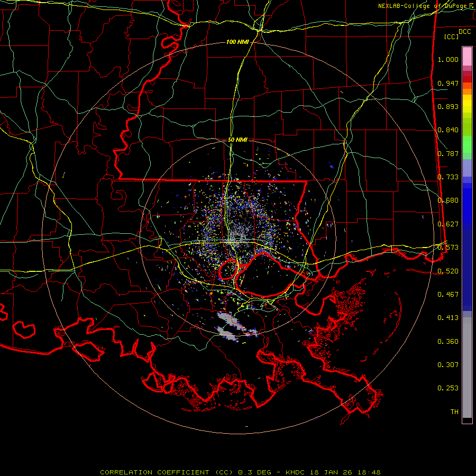
Task: Click the 0.253 color scale value
Action: [448, 388]
